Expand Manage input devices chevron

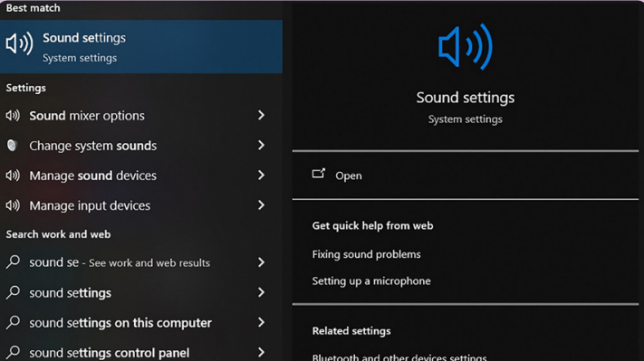261,205
